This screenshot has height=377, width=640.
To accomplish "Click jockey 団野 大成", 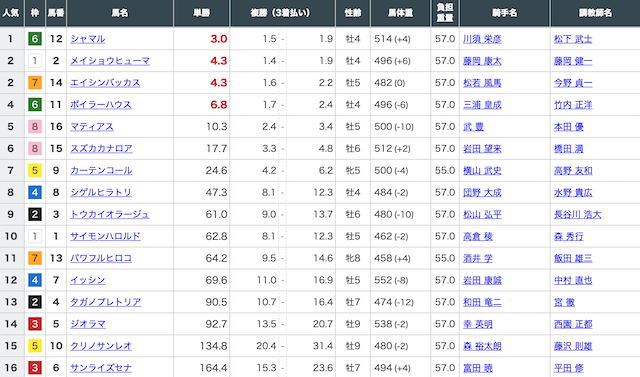I will [x=482, y=193].
